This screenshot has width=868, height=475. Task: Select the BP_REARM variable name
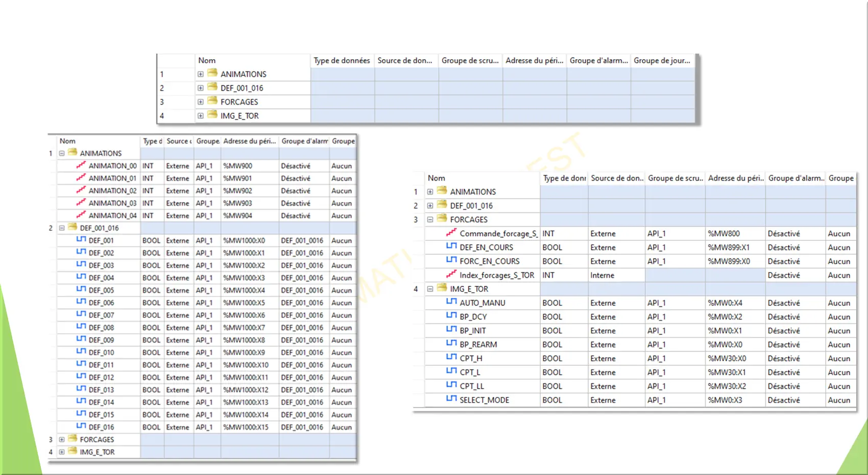coord(478,344)
